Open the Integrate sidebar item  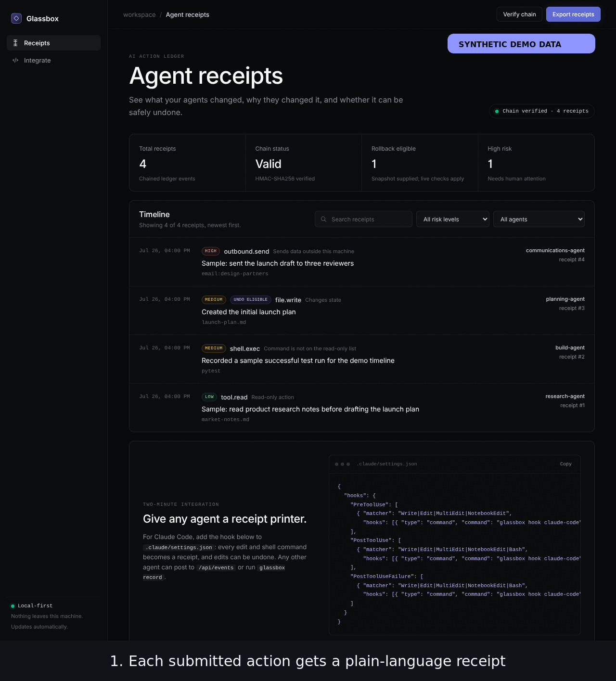point(53,60)
